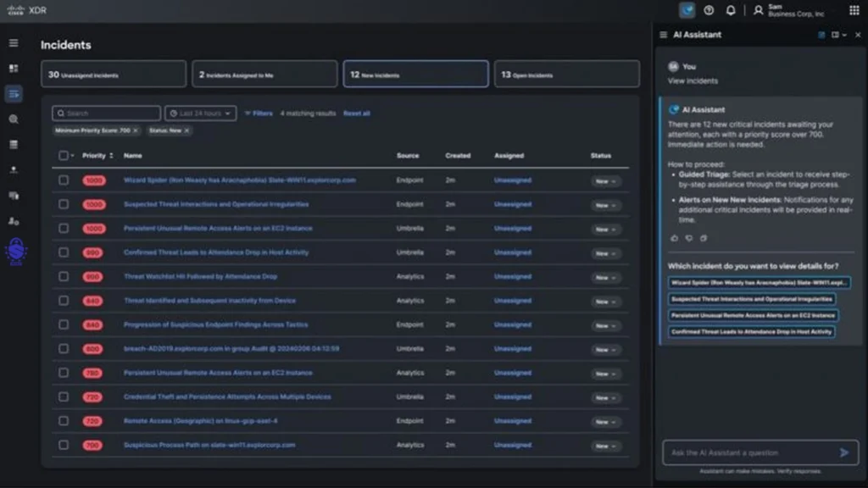
Task: Close the AI Assistant panel
Action: pyautogui.click(x=858, y=35)
